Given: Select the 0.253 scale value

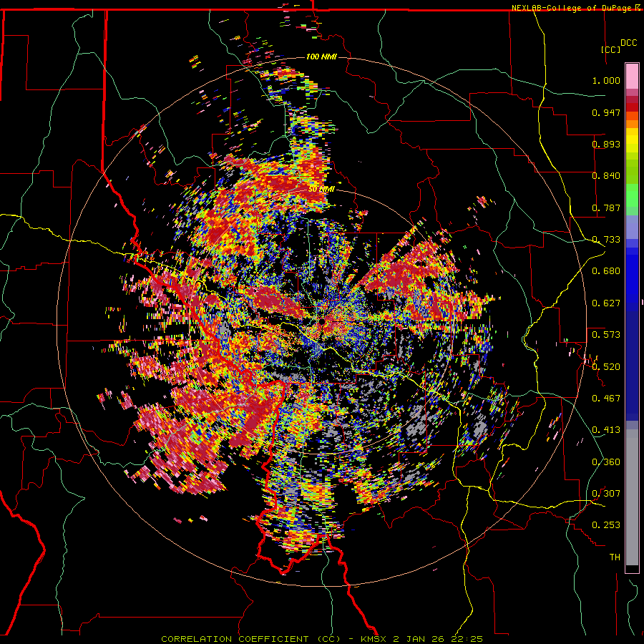Looking at the screenshot, I should point(606,525).
